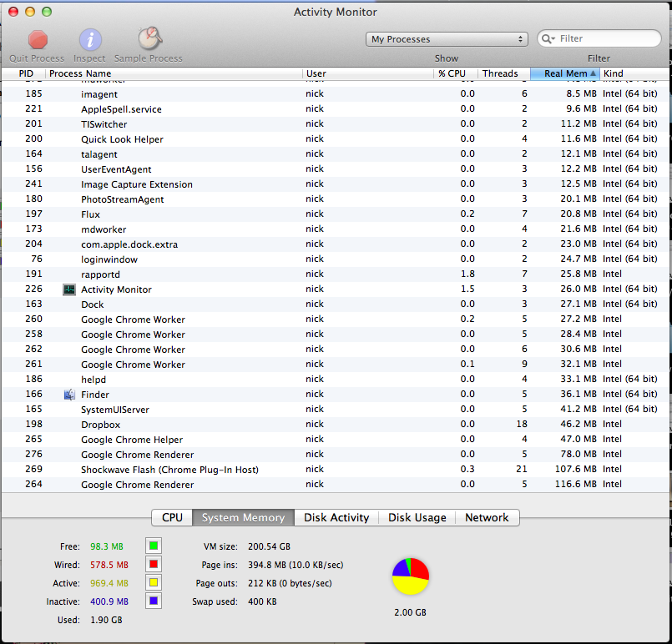
Task: Select the Shockwave Flash plug-in host row
Action: coord(336,469)
